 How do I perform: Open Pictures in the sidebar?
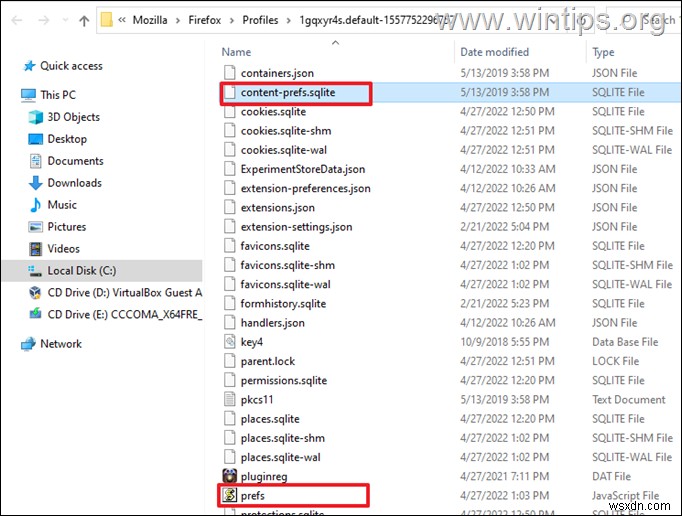[67, 227]
